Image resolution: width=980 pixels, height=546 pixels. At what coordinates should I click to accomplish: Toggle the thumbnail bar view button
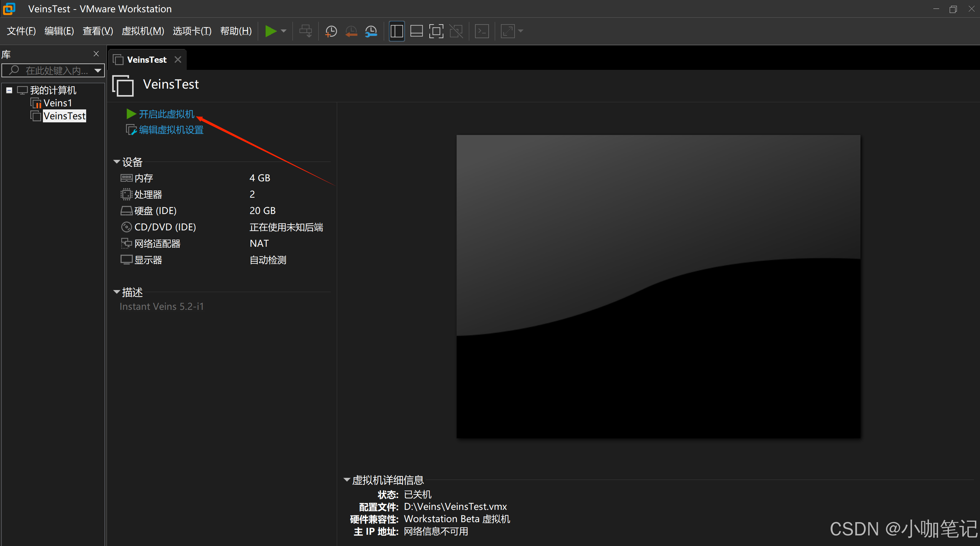416,31
